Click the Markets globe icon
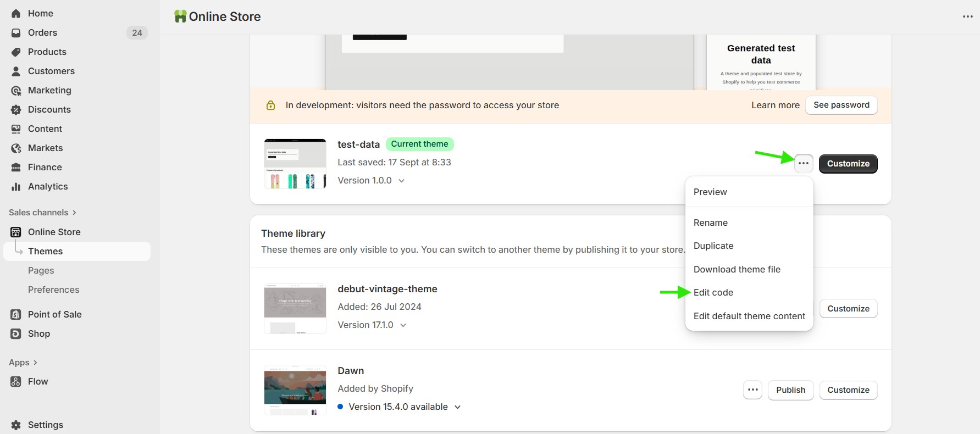Screen dimensions: 980x434 (16, 148)
